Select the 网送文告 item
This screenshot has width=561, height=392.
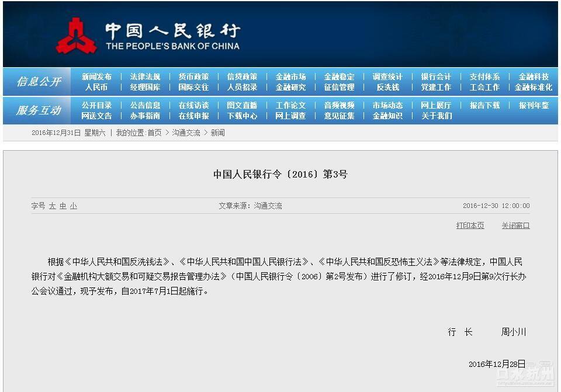tap(96, 116)
